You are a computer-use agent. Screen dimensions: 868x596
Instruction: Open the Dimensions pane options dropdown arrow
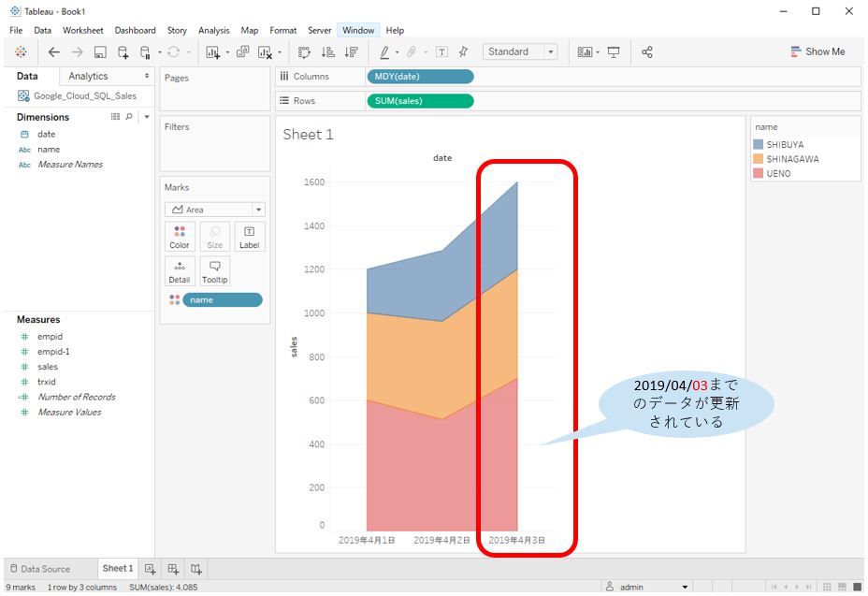tap(146, 116)
